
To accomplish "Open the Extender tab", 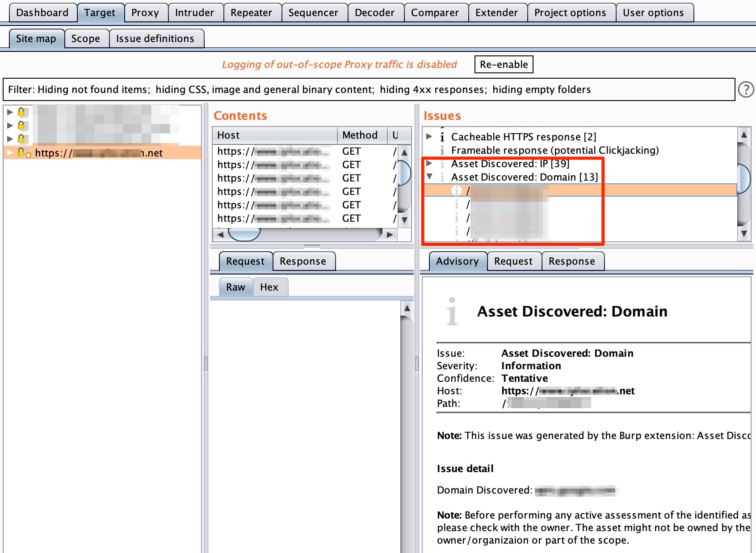I will pyautogui.click(x=496, y=13).
